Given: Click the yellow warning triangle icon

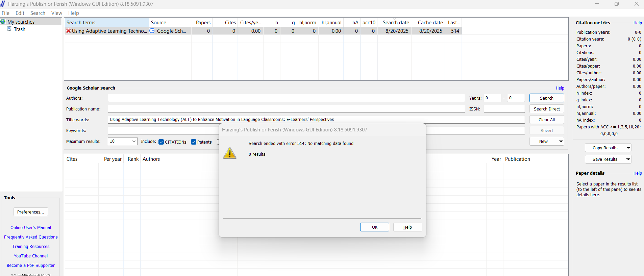Looking at the screenshot, I should (230, 153).
